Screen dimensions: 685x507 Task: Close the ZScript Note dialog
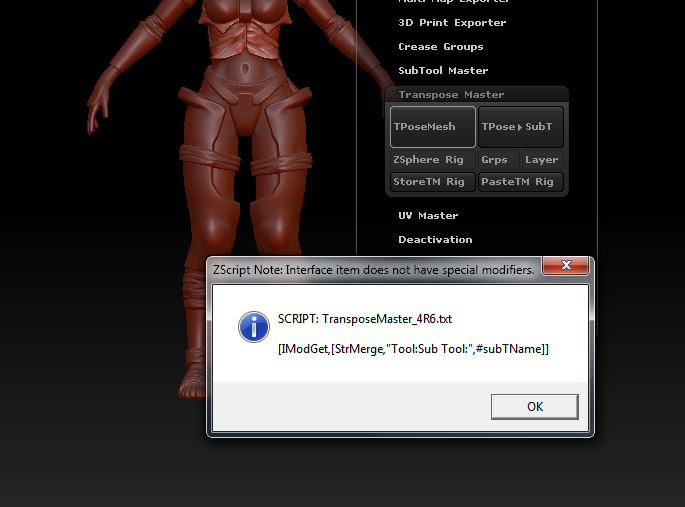[566, 265]
